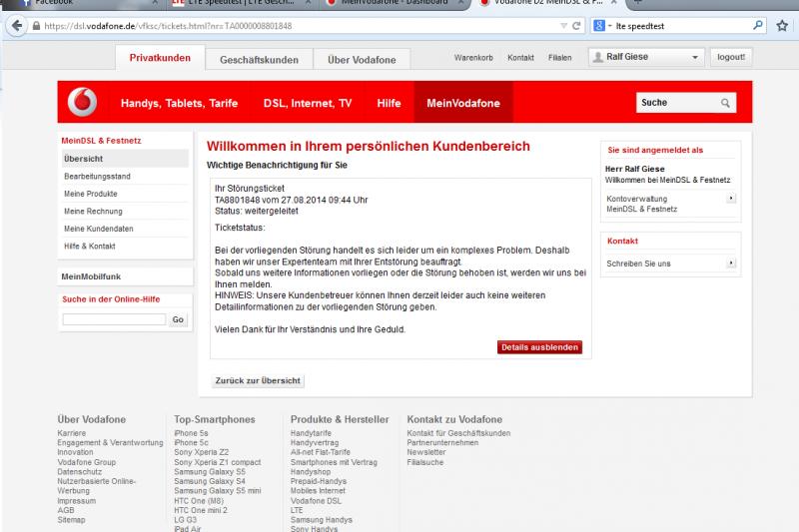Image resolution: width=799 pixels, height=532 pixels.
Task: Click the browser back arrow button
Action: tap(17, 26)
